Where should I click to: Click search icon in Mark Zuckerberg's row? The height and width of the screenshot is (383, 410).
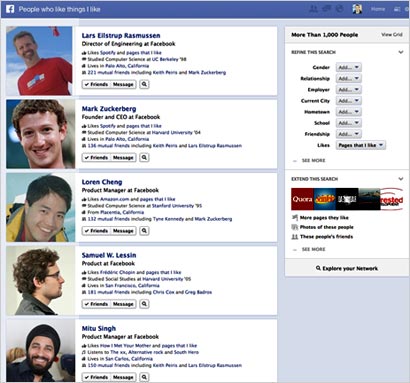(x=144, y=157)
